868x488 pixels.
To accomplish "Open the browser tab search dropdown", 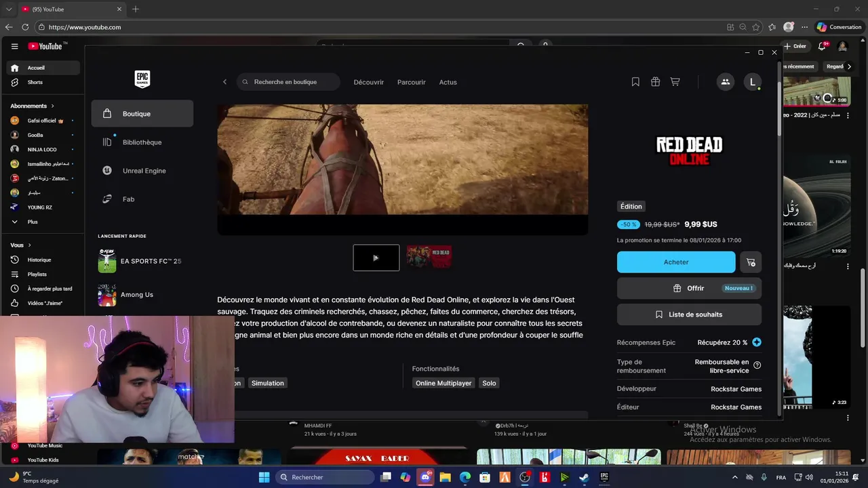I will click(x=9, y=9).
